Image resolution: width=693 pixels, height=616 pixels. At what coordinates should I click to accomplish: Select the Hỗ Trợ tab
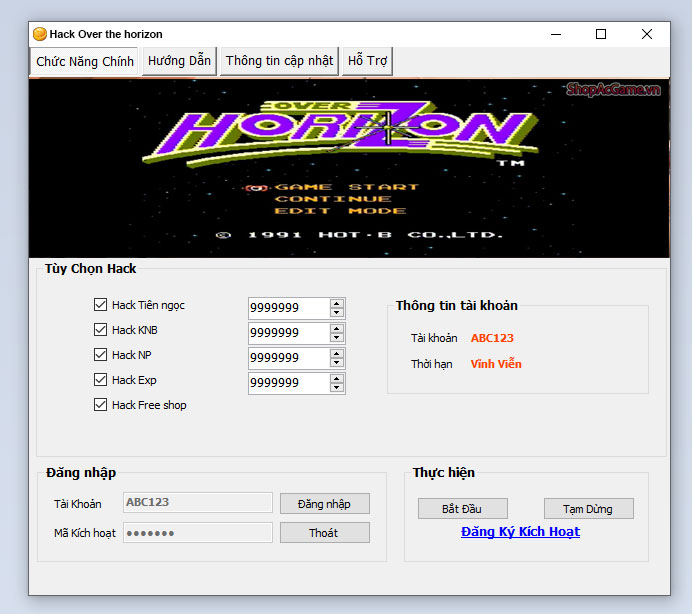[x=367, y=61]
